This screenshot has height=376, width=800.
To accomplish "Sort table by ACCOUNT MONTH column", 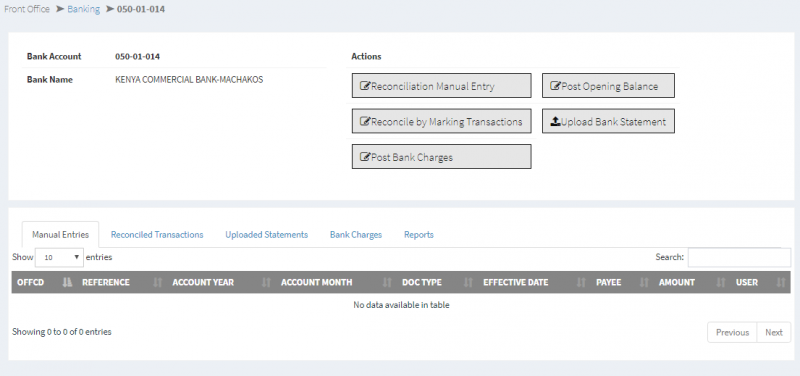I will point(336,282).
